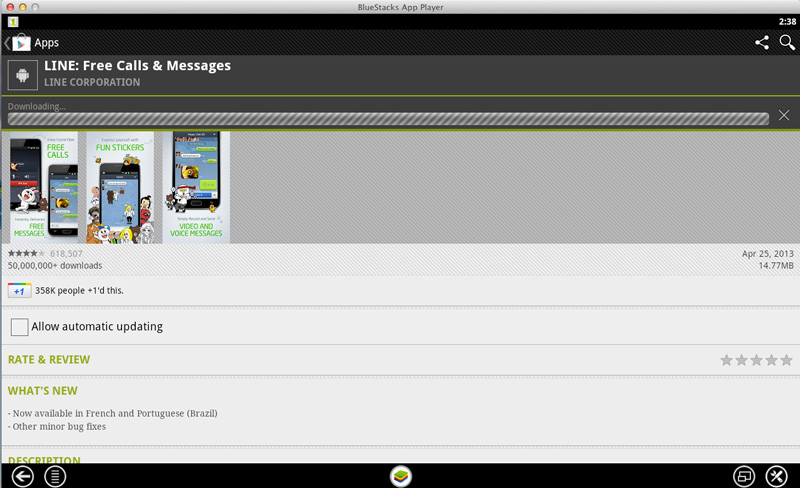Open the share icon in the top bar

(x=762, y=42)
